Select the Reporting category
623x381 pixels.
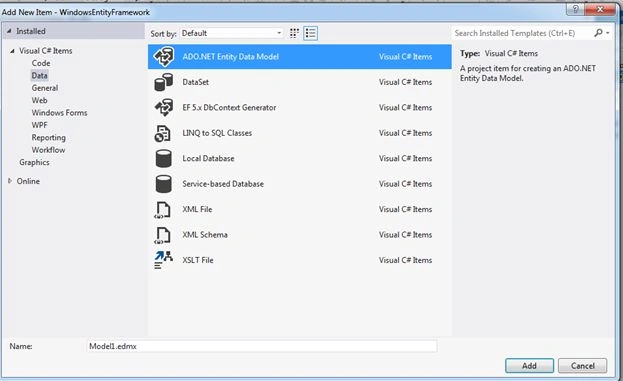(x=48, y=137)
